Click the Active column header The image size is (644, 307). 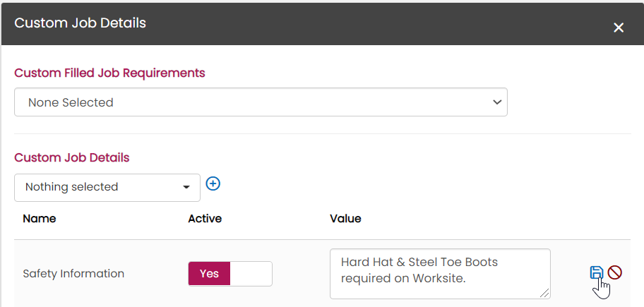tap(205, 219)
